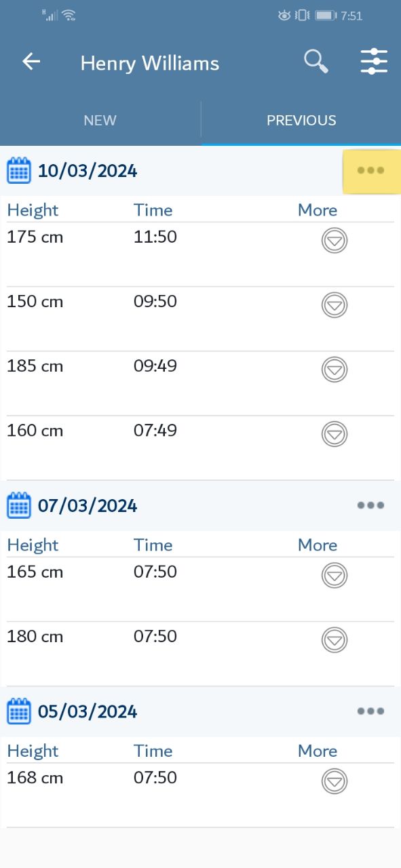This screenshot has width=401, height=868.
Task: Tap the calendar icon beside 07/03/2024
Action: [x=19, y=505]
